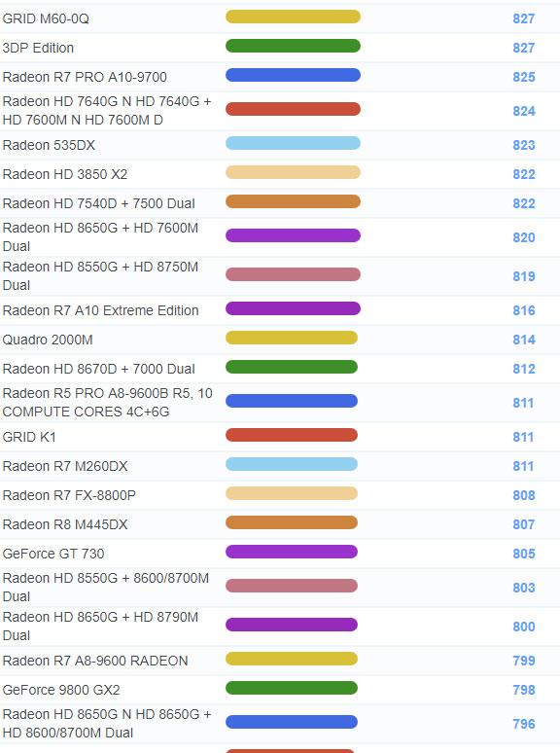Click score 796 for Radeon HD 8650G N
Screen dimensions: 560x753
(523, 724)
